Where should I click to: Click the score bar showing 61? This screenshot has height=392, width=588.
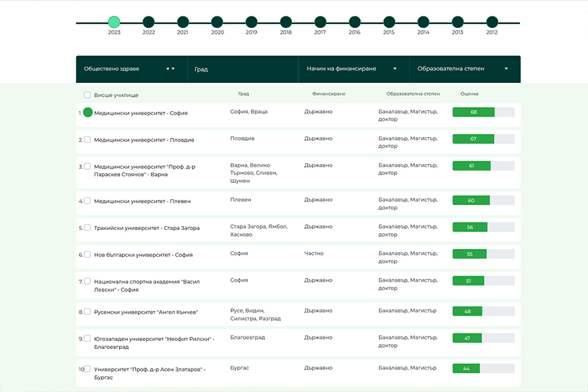(483, 165)
